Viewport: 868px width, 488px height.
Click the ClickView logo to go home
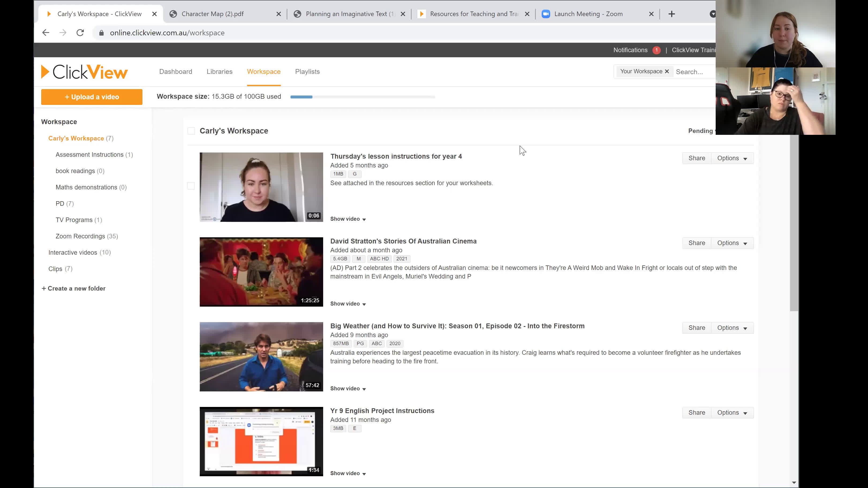click(x=84, y=71)
